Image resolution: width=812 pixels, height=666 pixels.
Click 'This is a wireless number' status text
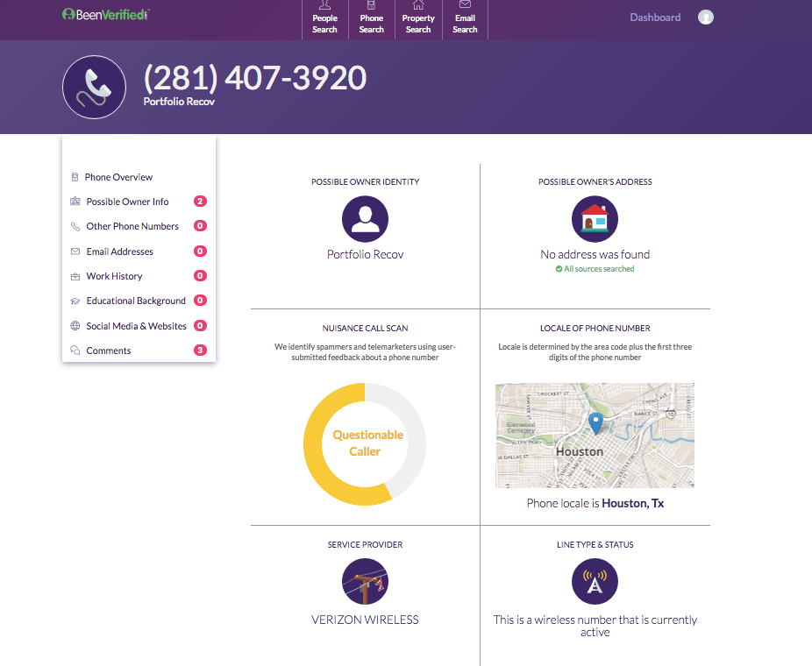(595, 627)
